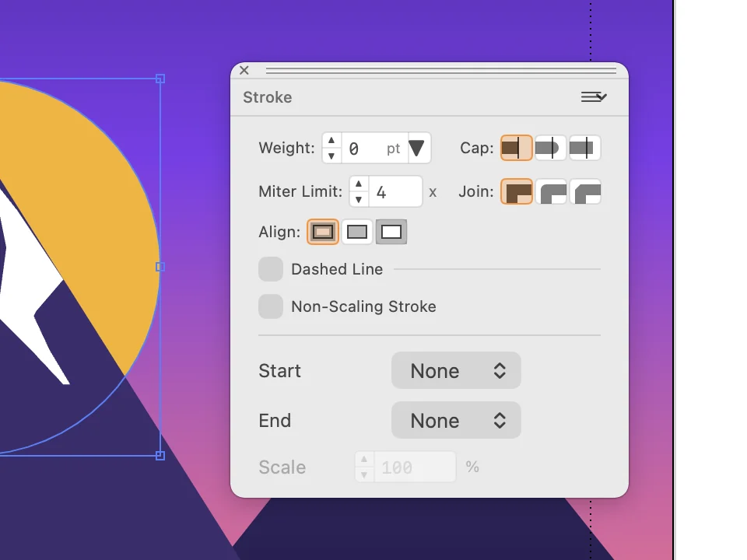Viewport: 747px width, 560px height.
Task: Click the bottom-right selection handle
Action: (160, 456)
